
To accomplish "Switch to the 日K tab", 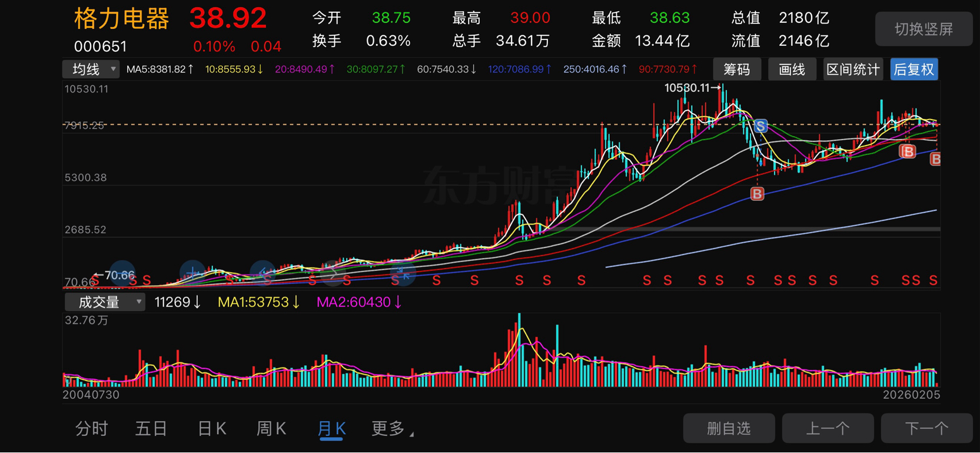I will coord(212,429).
